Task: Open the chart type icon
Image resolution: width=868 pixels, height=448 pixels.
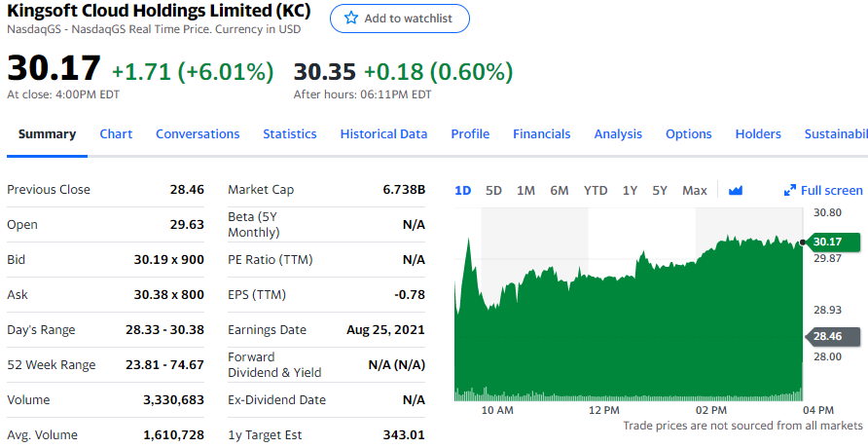Action: (736, 191)
